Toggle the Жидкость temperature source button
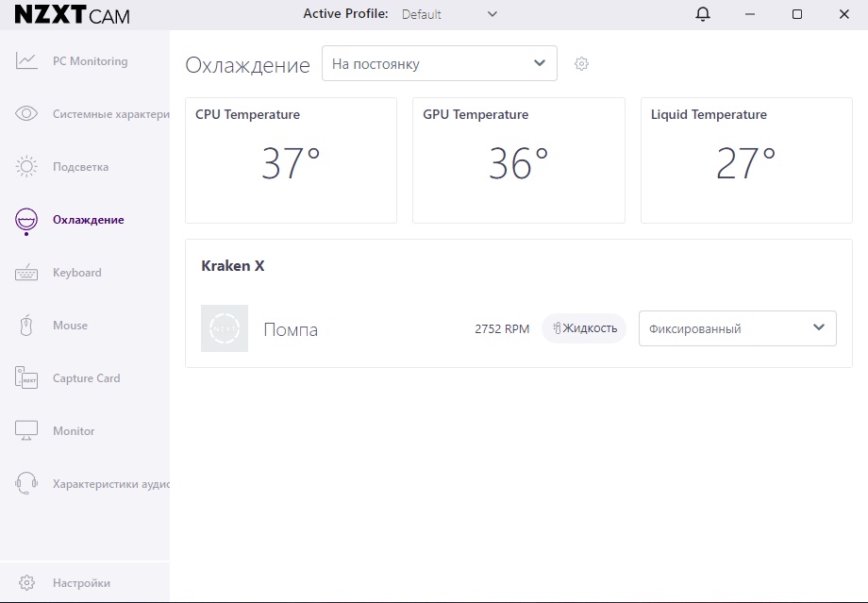 coord(584,328)
